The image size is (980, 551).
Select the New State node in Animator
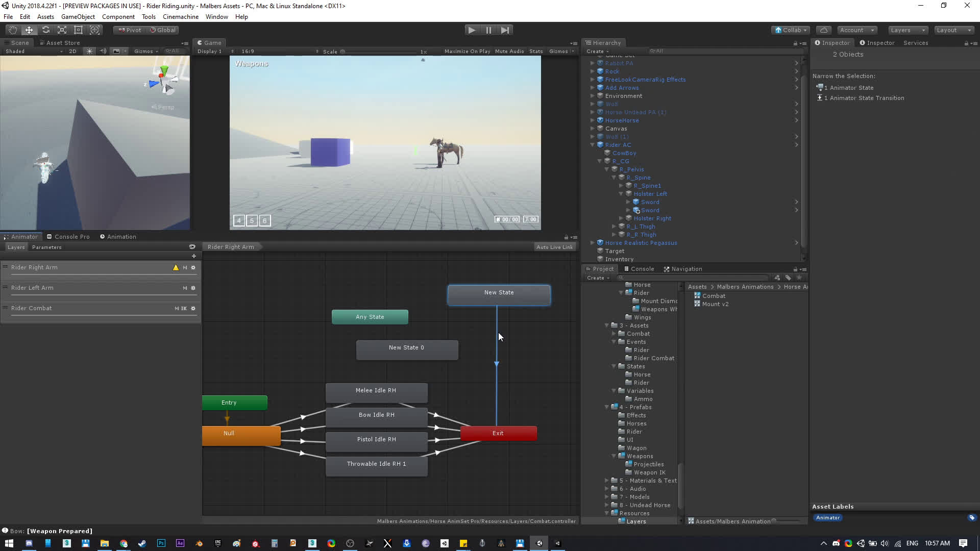click(499, 292)
